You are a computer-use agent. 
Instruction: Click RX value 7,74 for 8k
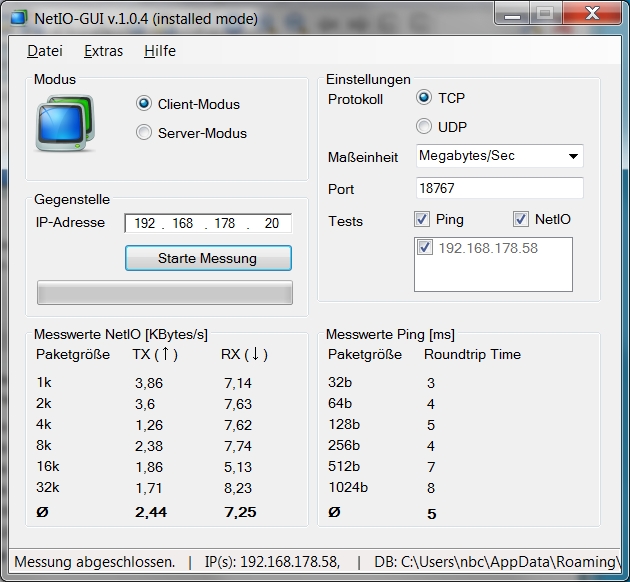(x=238, y=446)
